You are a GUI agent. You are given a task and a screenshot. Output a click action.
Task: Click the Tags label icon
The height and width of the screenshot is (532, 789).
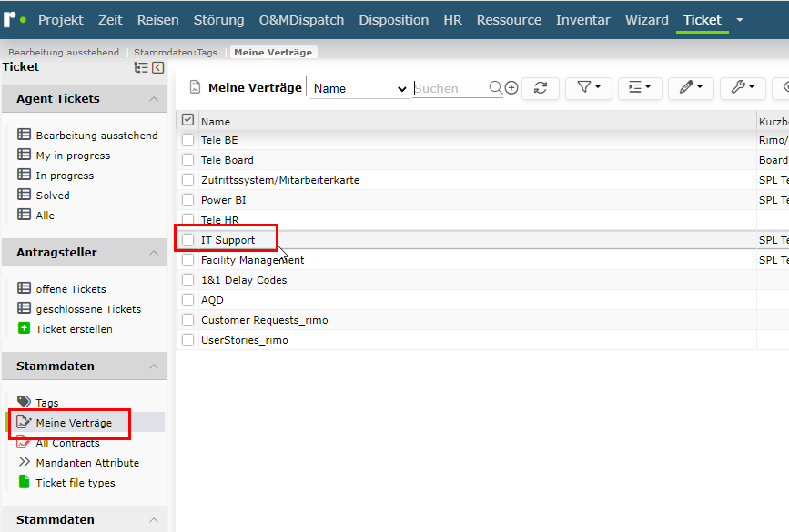pos(24,401)
